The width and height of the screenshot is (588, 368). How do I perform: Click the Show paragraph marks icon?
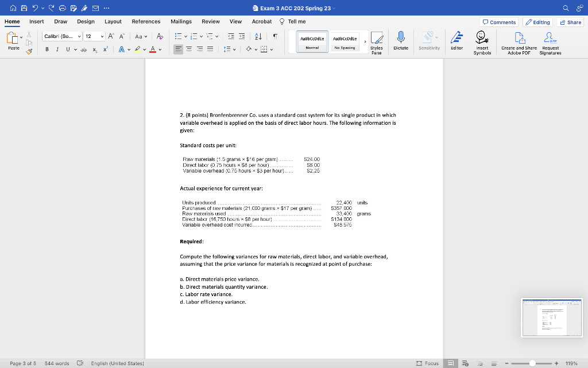coord(275,36)
